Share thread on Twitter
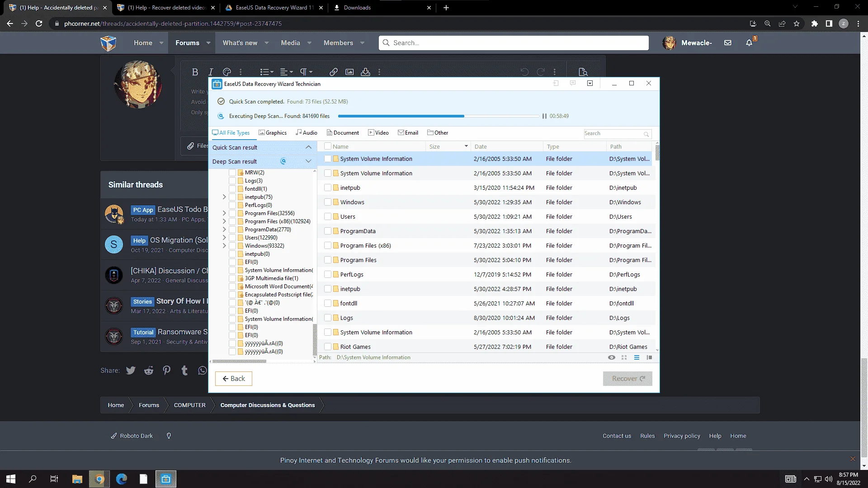 131,371
